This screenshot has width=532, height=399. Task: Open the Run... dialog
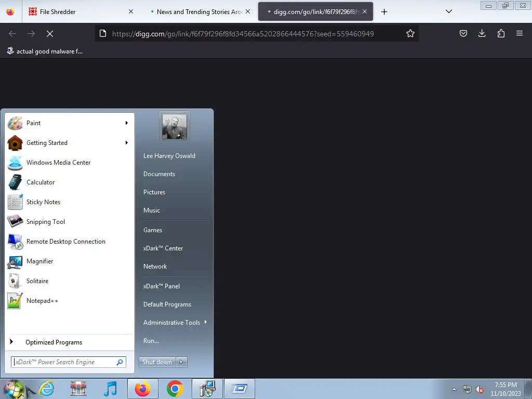pos(151,341)
